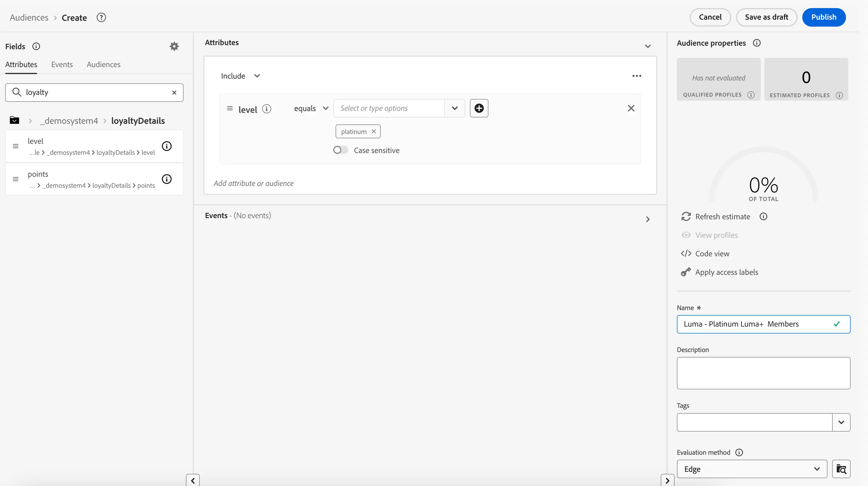868x486 pixels.
Task: Click the info icon beside level rule
Action: pyautogui.click(x=267, y=109)
